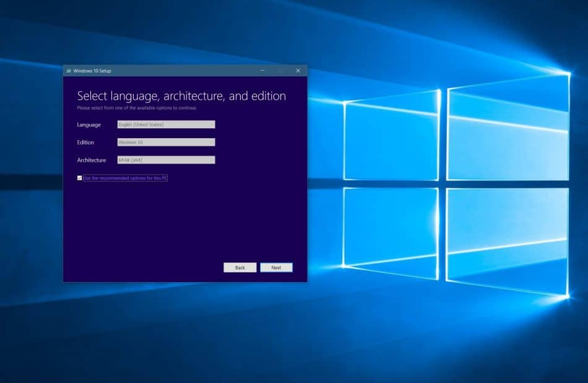The image size is (588, 383).
Task: Uncheck the recommended options checkbox
Action: click(79, 178)
